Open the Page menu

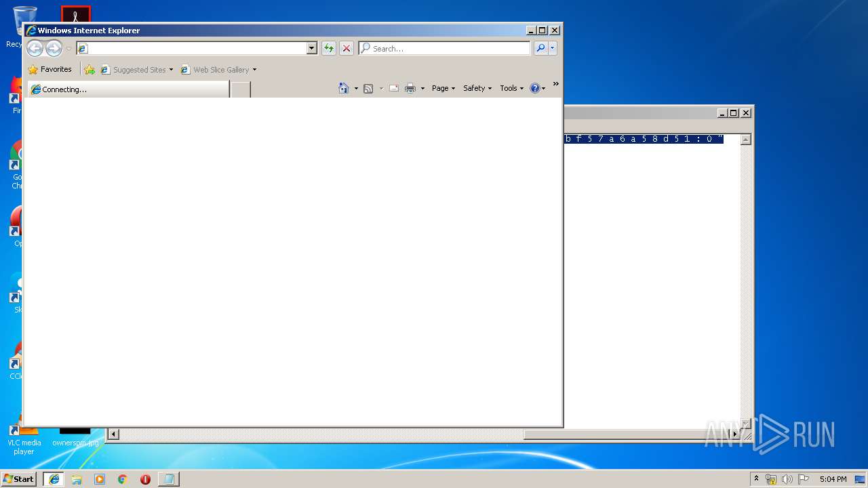pos(443,88)
